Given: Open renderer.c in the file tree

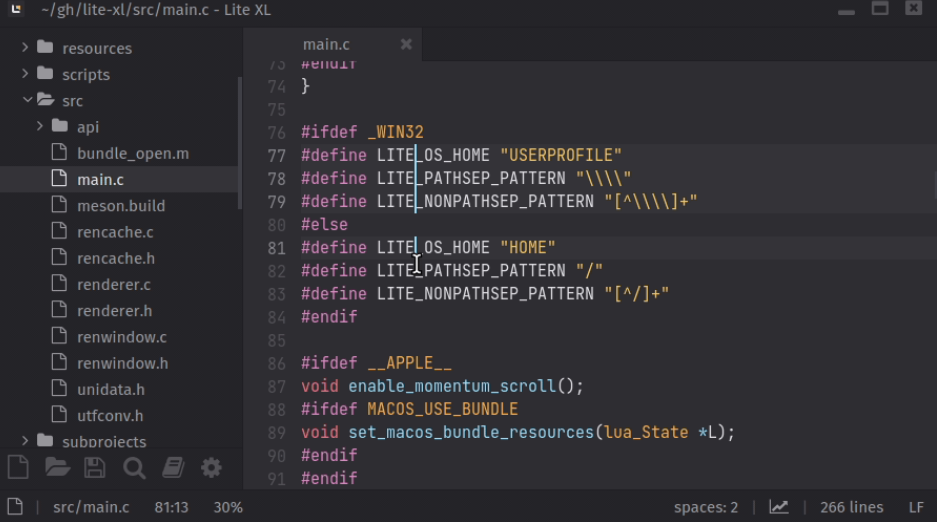Looking at the screenshot, I should pos(114,284).
